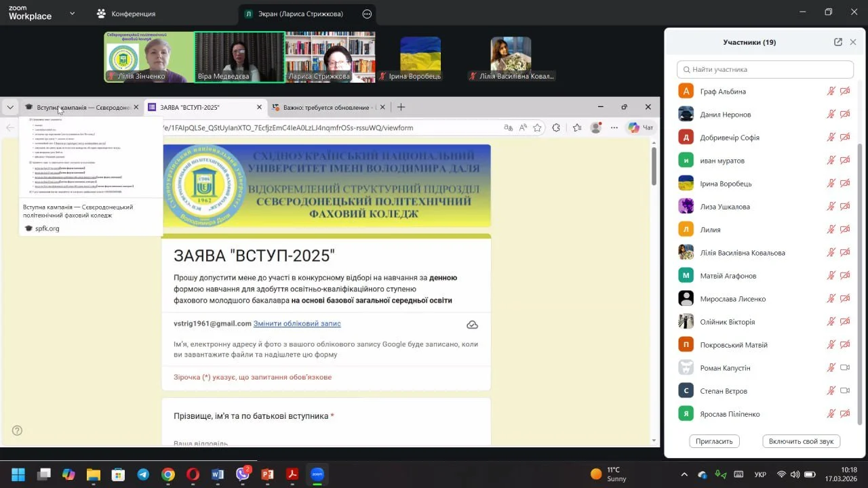
Task: Select Ірина Воробець video tile
Action: point(420,57)
